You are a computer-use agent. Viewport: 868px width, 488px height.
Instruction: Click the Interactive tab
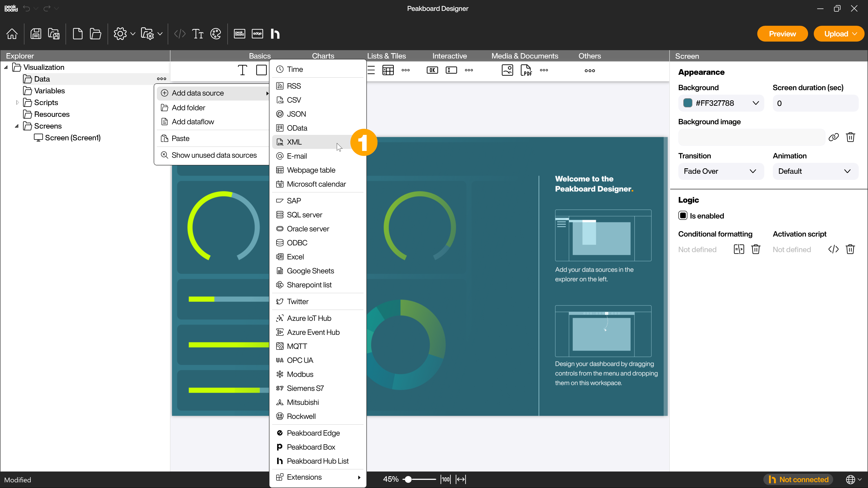[x=450, y=55]
